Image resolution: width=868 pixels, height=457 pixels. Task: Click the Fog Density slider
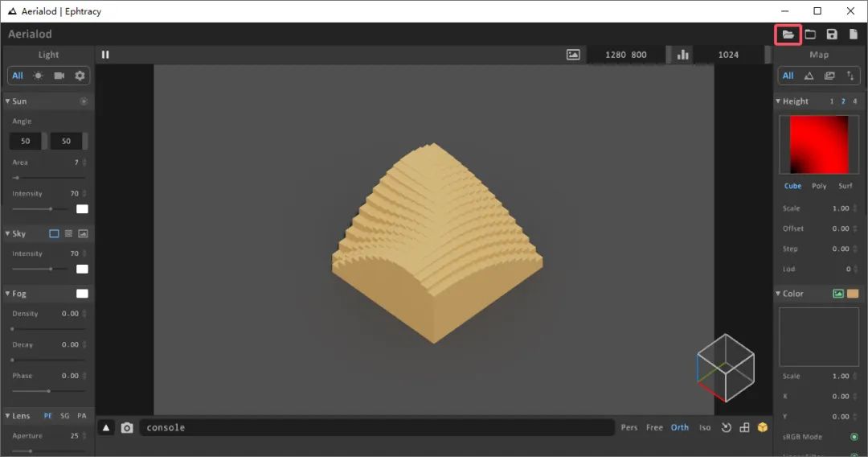(x=49, y=329)
